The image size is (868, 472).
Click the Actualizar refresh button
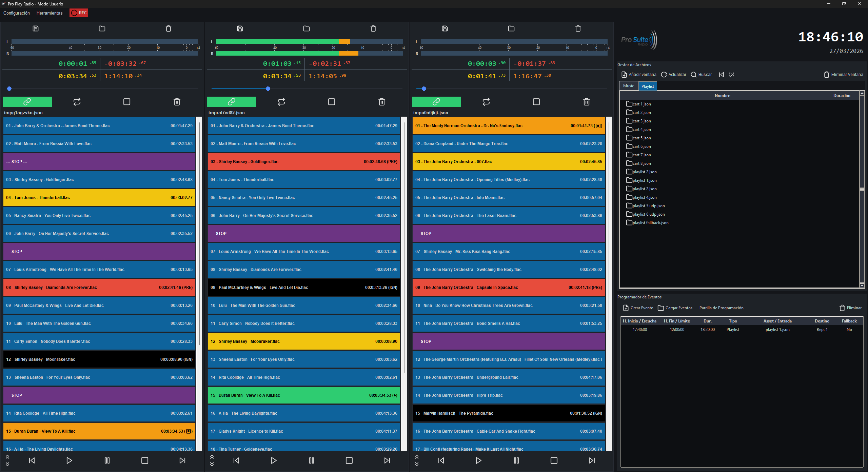pyautogui.click(x=673, y=75)
